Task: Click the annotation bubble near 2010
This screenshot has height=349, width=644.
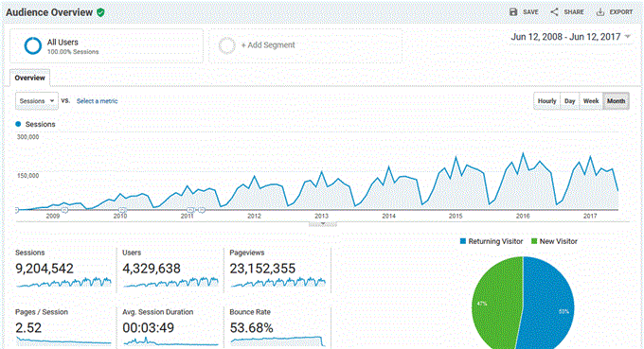Action: [x=122, y=210]
